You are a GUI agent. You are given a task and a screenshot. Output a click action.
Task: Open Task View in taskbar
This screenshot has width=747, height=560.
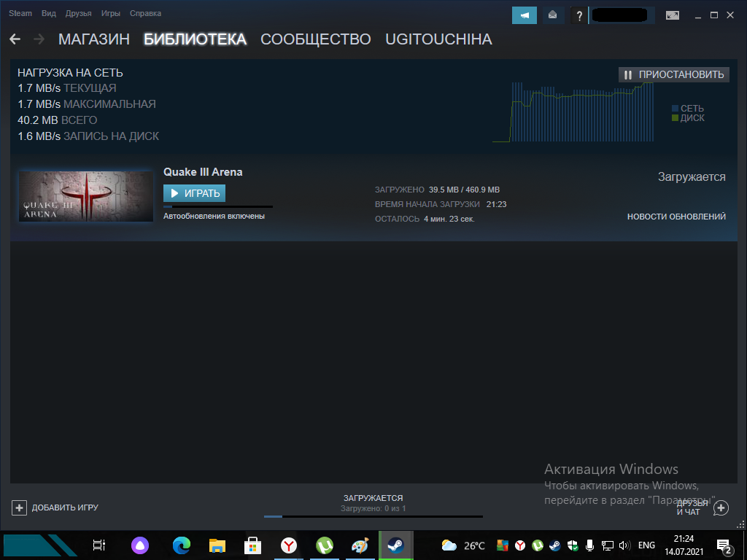(99, 545)
